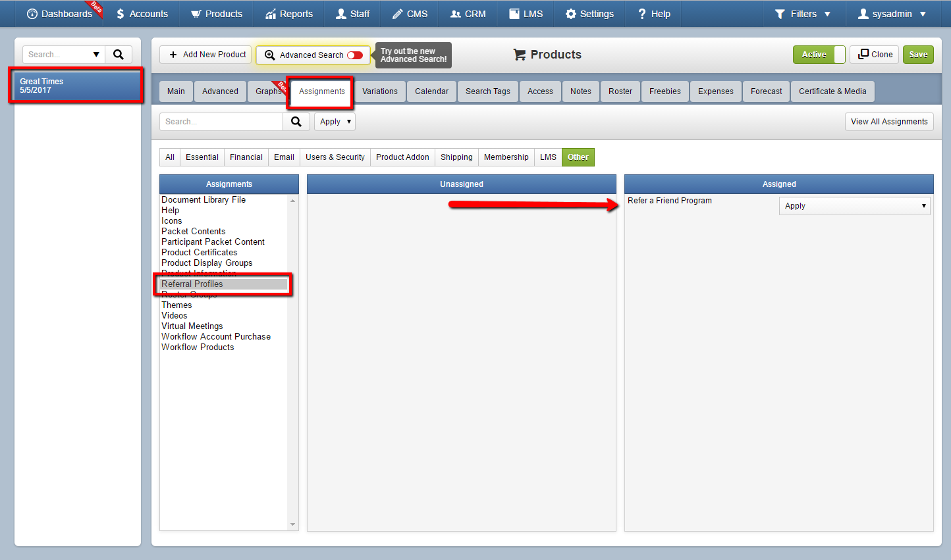The height and width of the screenshot is (560, 951).
Task: Expand the Filters dropdown
Action: coord(802,14)
